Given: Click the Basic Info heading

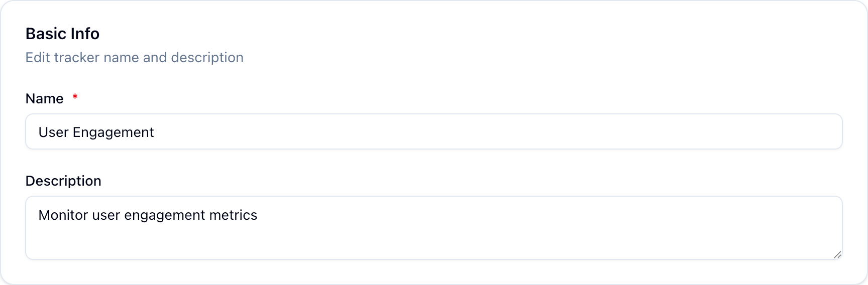Looking at the screenshot, I should tap(62, 34).
